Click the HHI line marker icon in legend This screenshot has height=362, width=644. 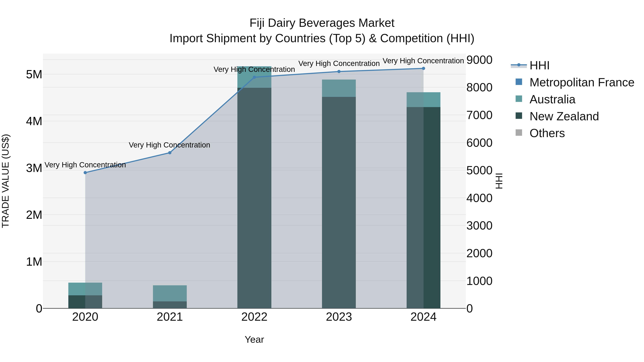click(x=519, y=65)
